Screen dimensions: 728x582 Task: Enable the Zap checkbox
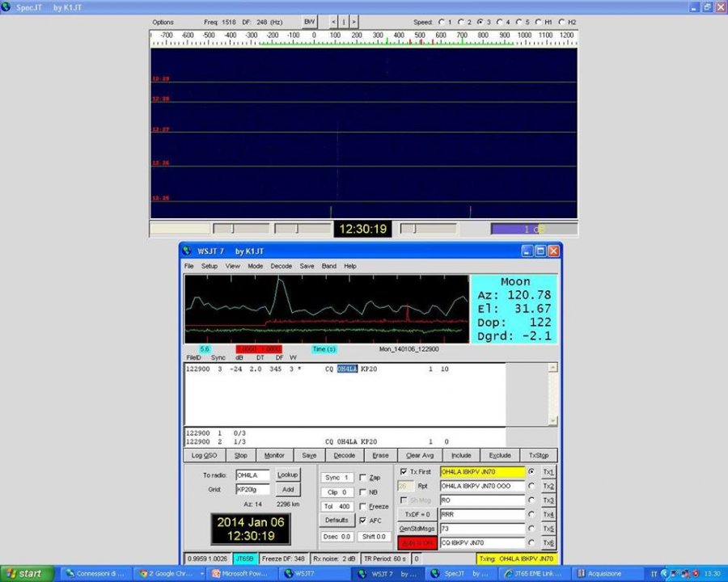[x=363, y=478]
